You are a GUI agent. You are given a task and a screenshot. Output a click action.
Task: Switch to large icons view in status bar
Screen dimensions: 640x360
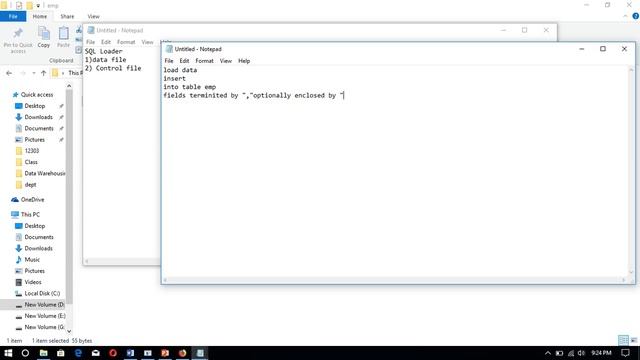click(634, 340)
